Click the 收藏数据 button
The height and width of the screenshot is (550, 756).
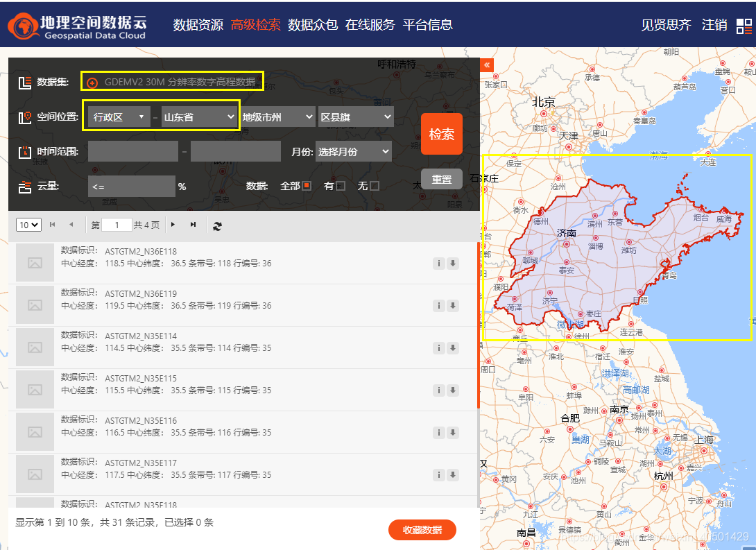click(422, 530)
